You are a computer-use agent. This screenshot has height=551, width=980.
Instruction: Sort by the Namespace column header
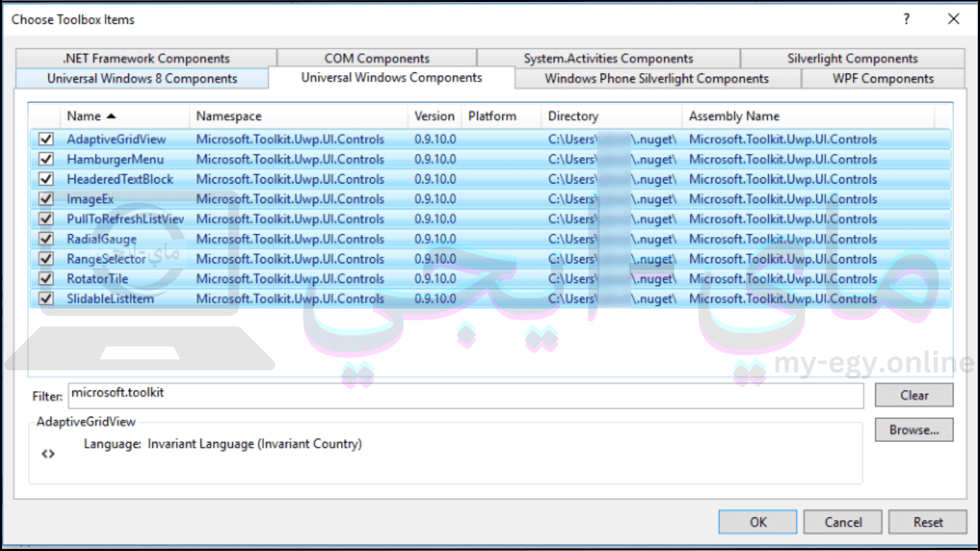point(299,116)
